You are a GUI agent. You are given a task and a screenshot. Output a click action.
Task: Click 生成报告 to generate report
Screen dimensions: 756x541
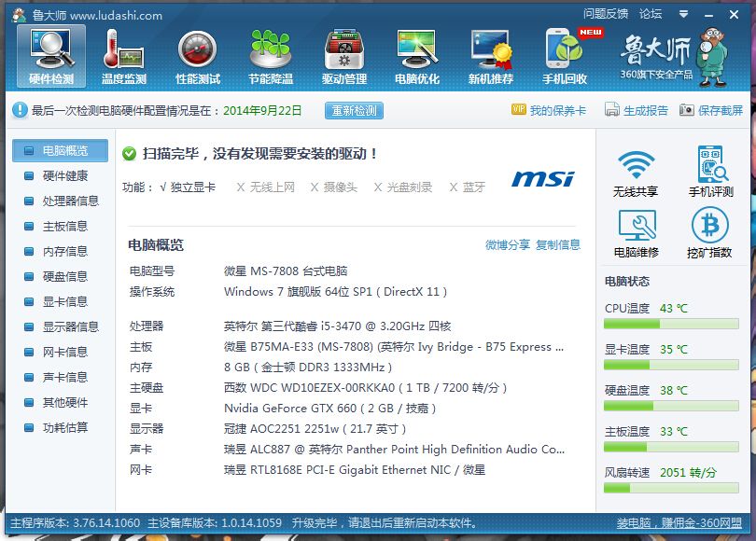637,110
